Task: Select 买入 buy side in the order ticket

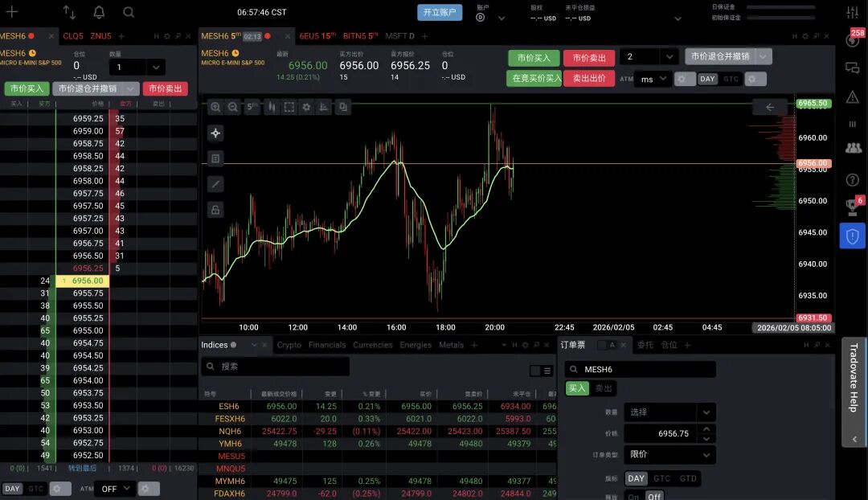Action: coord(577,388)
